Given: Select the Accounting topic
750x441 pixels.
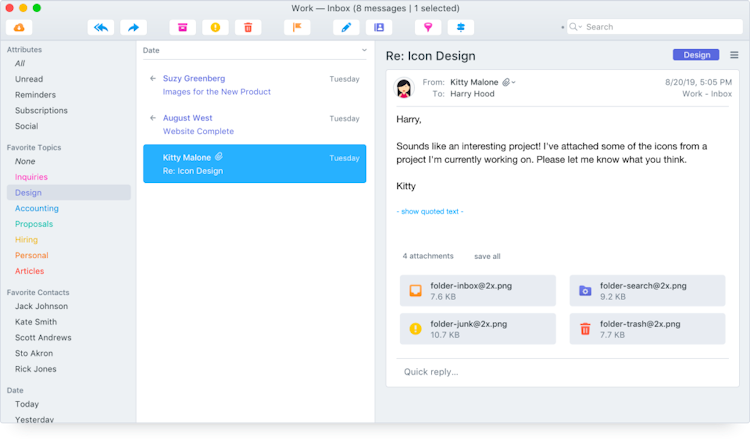Looking at the screenshot, I should pos(37,209).
